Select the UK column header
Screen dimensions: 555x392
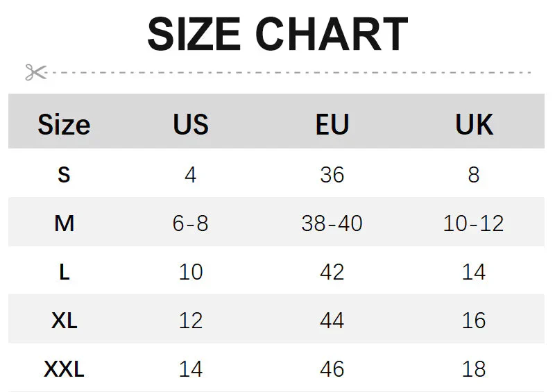[x=474, y=125]
